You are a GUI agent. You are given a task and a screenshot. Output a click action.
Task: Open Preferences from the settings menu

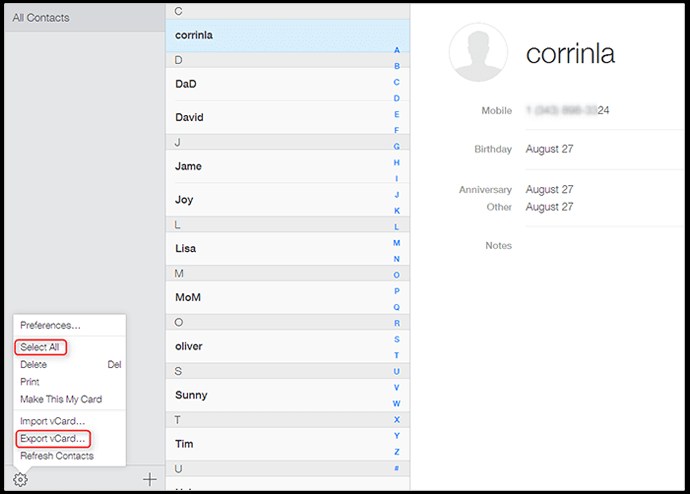50,325
